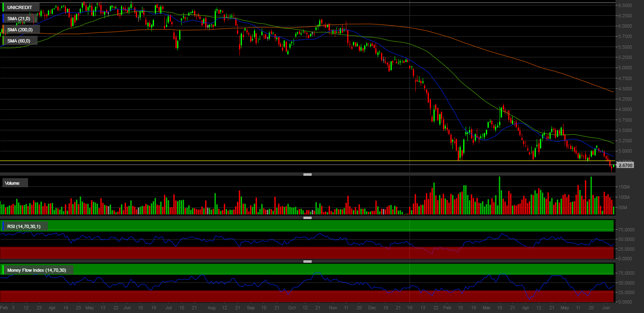Click the splitter handle between price and Volume panels
644x313 pixels.
308,174
